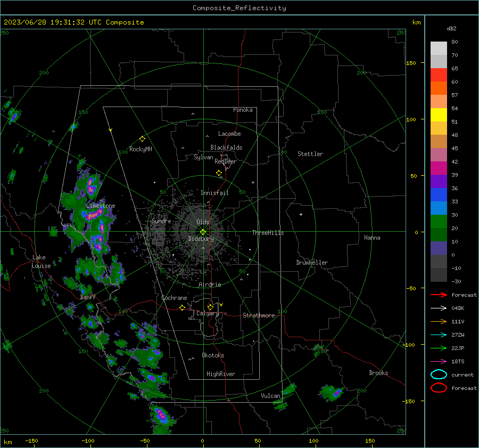Click the cyan current ellipse icon
Screen dimensions: 479x448
point(439,374)
